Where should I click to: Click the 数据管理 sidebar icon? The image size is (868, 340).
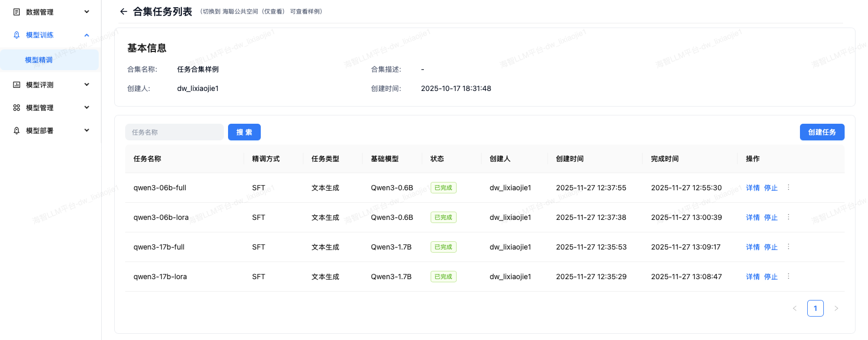pos(17,12)
